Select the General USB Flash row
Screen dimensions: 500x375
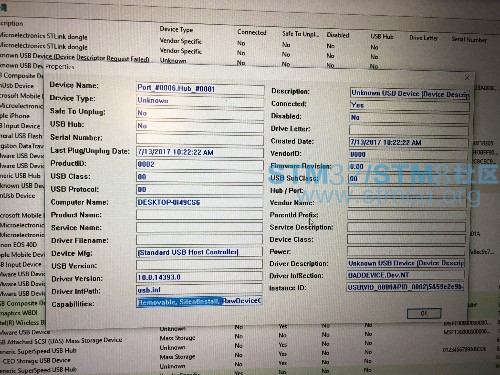[x=21, y=136]
